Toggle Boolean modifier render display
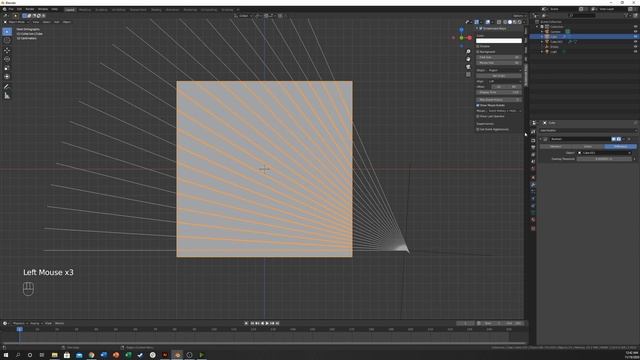640x360 pixels. [619, 139]
